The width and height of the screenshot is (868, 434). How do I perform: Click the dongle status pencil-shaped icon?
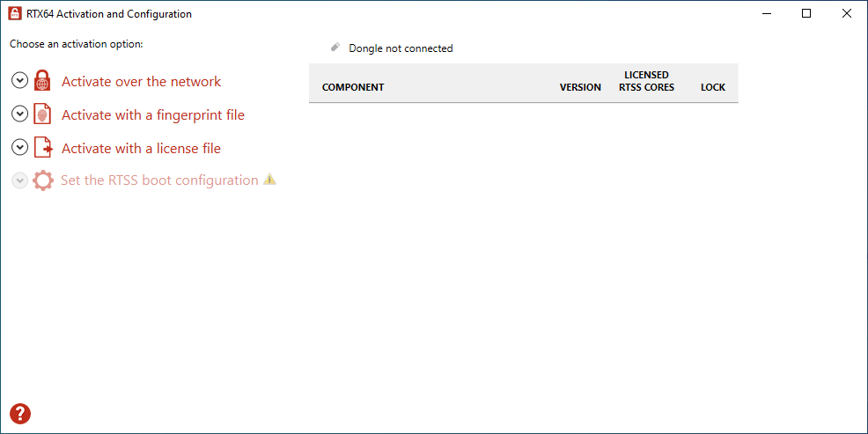pyautogui.click(x=335, y=48)
